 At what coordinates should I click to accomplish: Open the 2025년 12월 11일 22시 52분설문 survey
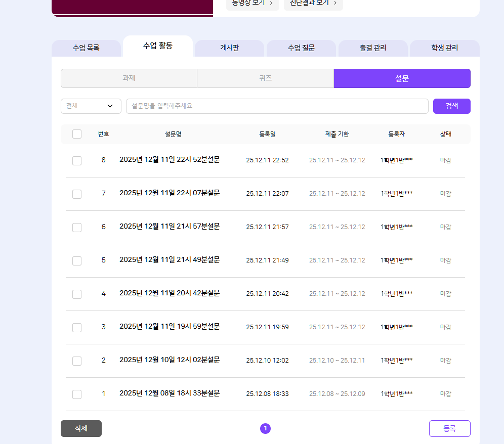[170, 160]
